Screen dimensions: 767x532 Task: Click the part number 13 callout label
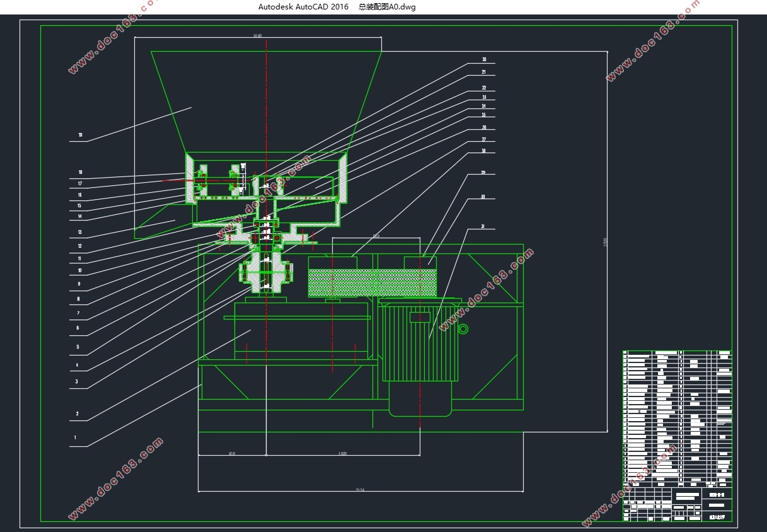(x=79, y=233)
